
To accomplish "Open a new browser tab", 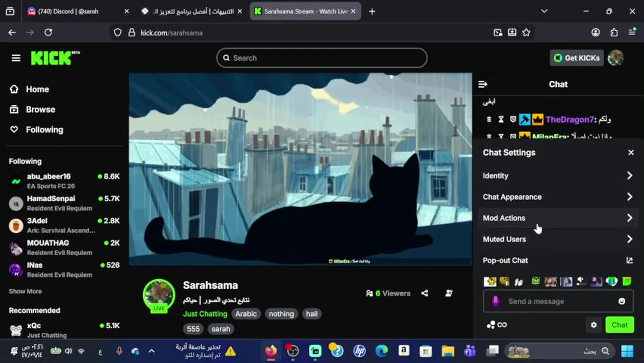I will click(x=372, y=11).
